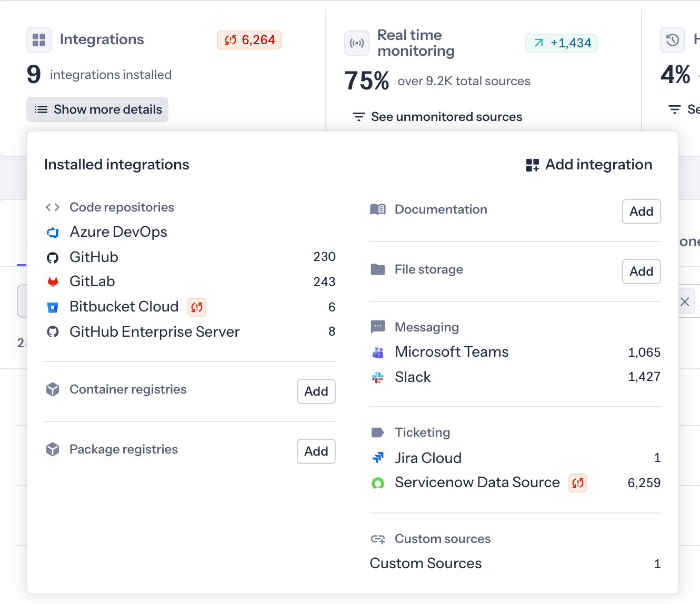The image size is (700, 604).
Task: Click the Jira Cloud logo icon
Action: point(378,458)
